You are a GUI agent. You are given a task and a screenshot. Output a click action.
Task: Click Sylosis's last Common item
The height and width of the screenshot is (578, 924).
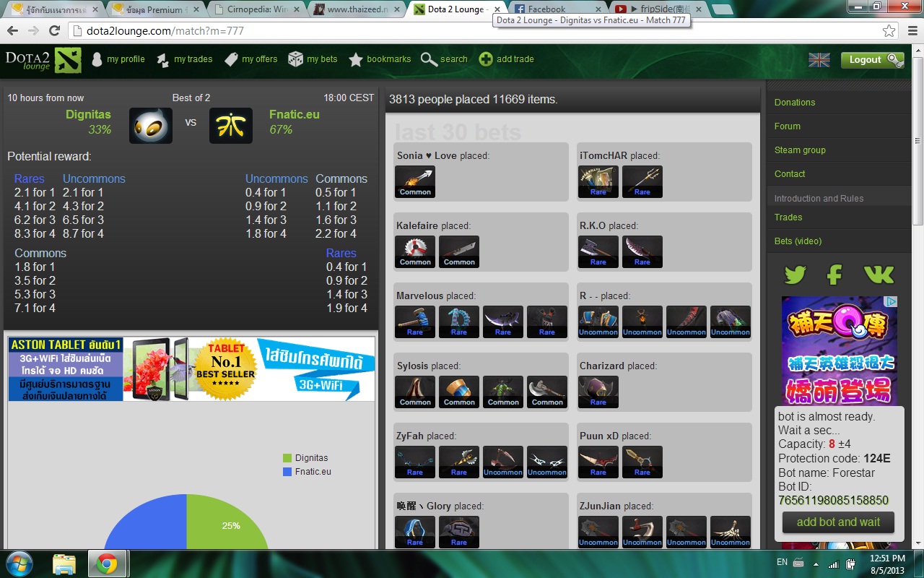[547, 392]
